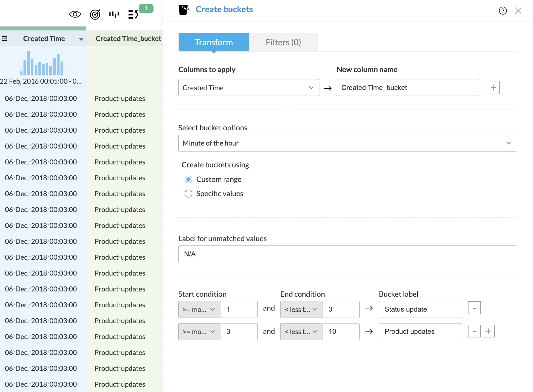The image size is (533, 392).
Task: Click the eye preview icon
Action: tap(75, 14)
